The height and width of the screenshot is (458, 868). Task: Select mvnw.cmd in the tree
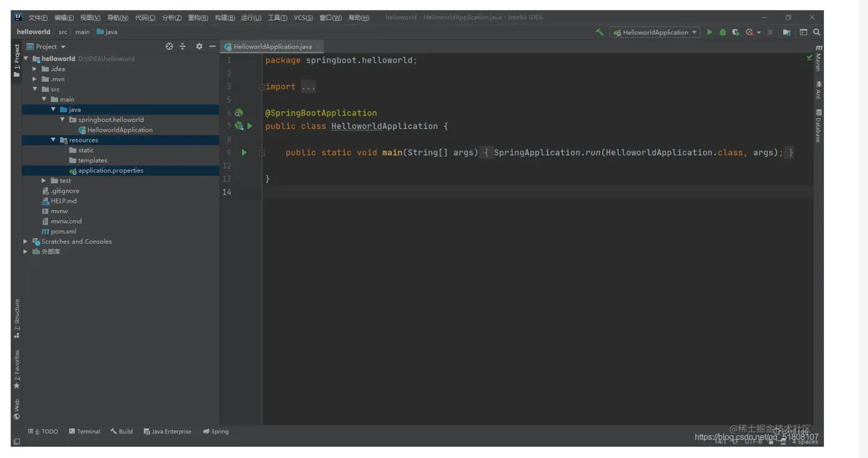click(x=66, y=221)
